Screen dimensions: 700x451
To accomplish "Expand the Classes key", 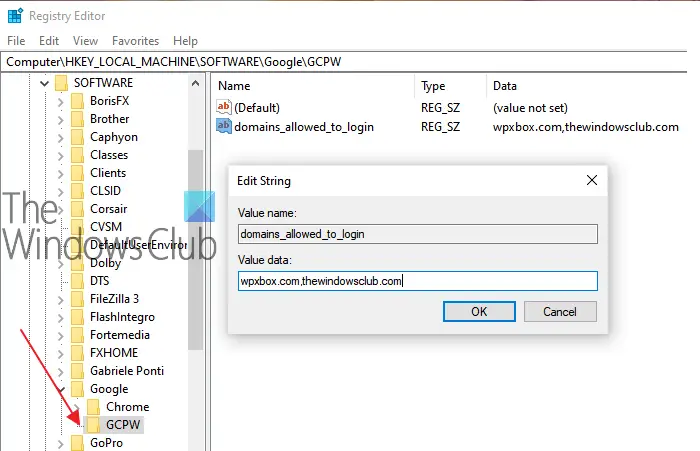I will [x=60, y=156].
